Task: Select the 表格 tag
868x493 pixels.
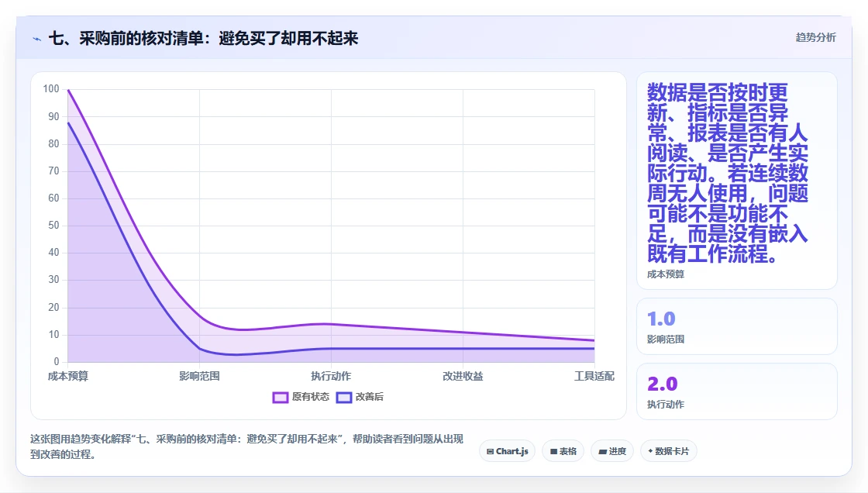Action: click(563, 451)
